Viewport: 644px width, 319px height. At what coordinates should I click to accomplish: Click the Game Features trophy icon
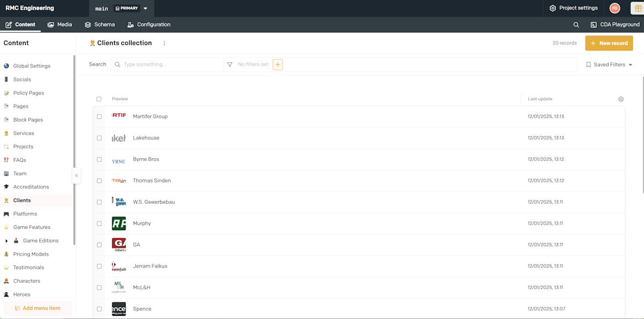pyautogui.click(x=6, y=227)
